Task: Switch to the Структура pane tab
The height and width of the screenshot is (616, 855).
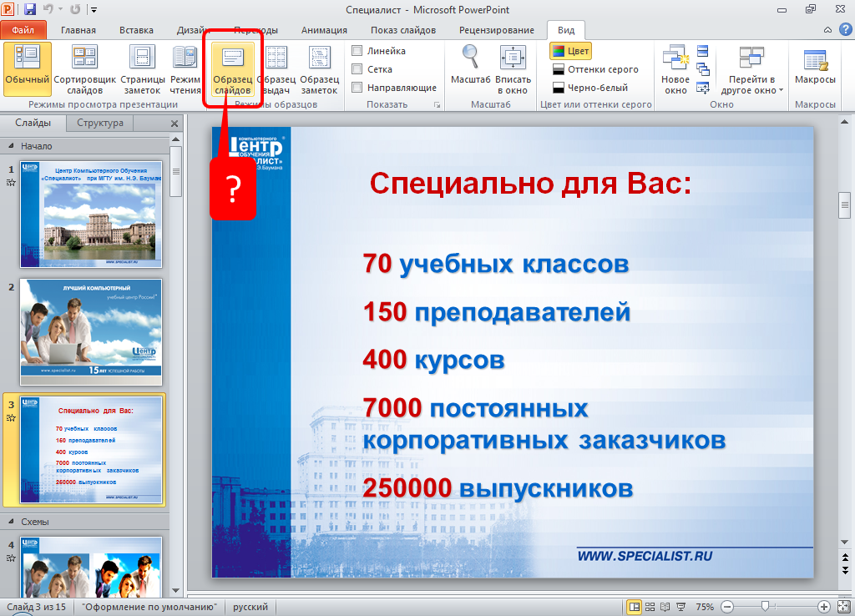Action: 99,123
